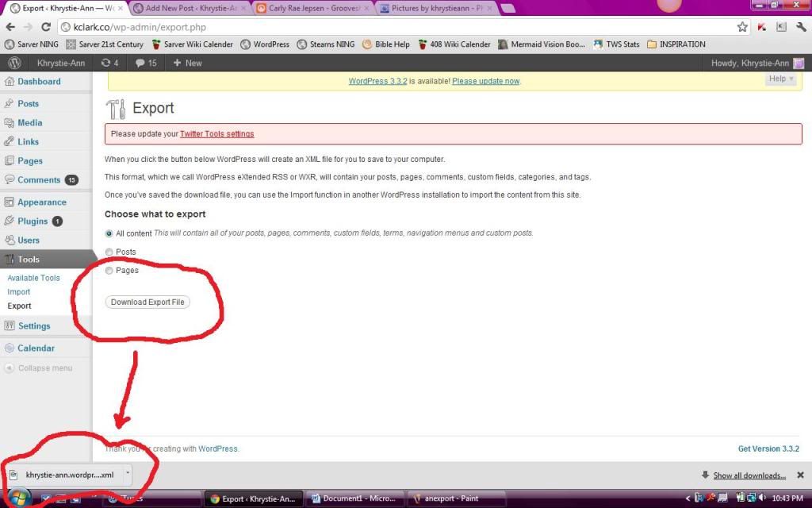
Task: Click the WordPress link in the footer
Action: tap(217, 449)
